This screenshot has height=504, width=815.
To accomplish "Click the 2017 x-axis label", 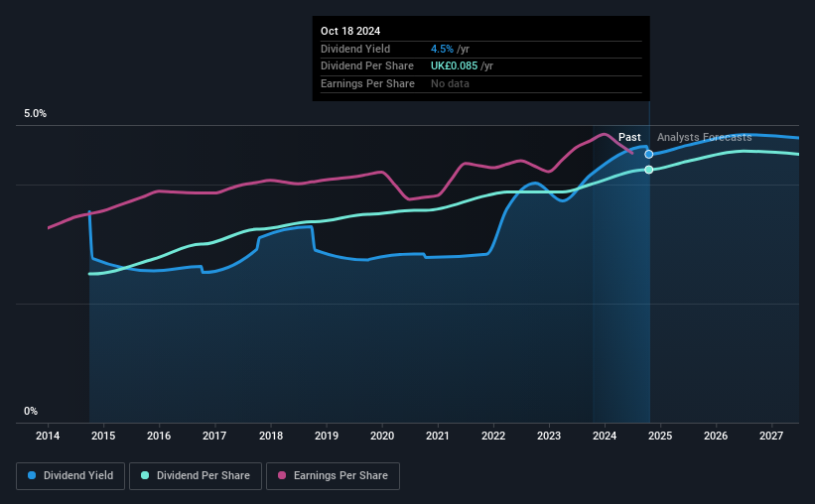I will pos(214,436).
